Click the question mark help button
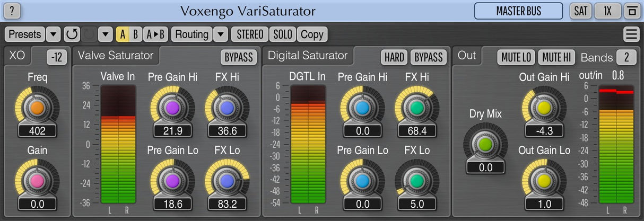Image resolution: width=644 pixels, height=221 pixels. (x=12, y=11)
